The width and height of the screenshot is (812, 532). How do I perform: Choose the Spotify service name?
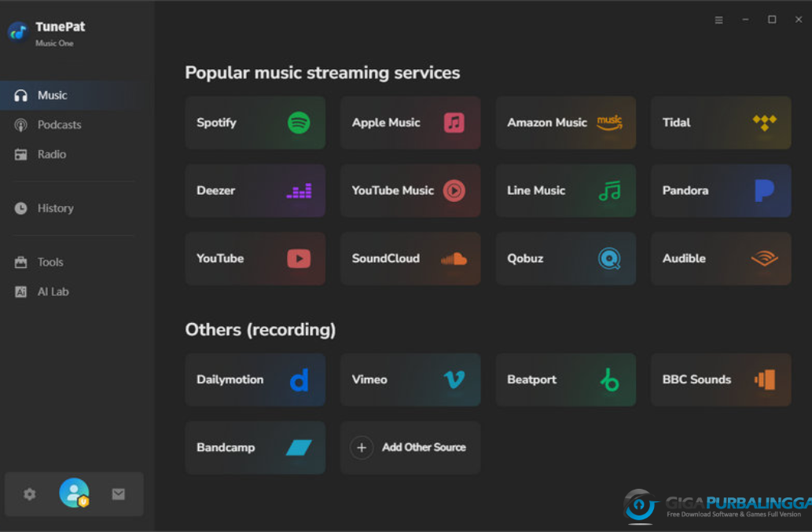[216, 123]
